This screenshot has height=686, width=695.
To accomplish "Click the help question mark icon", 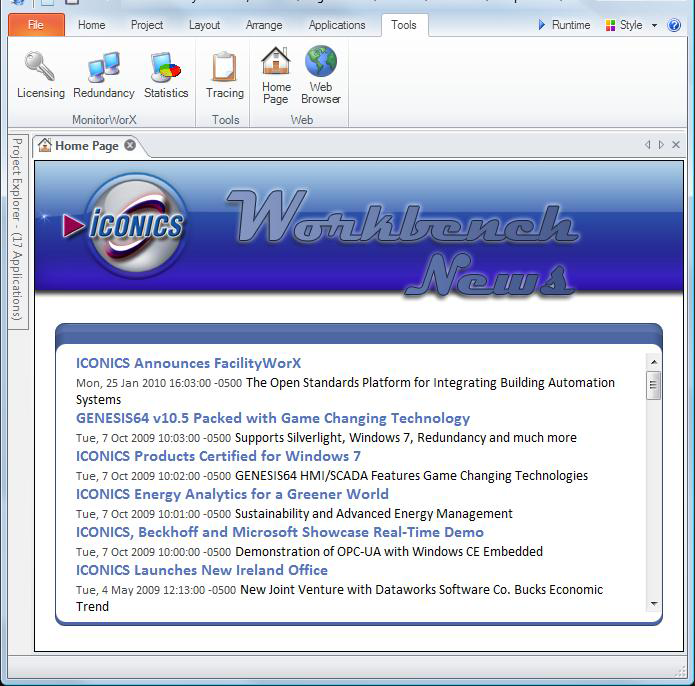I will [674, 25].
